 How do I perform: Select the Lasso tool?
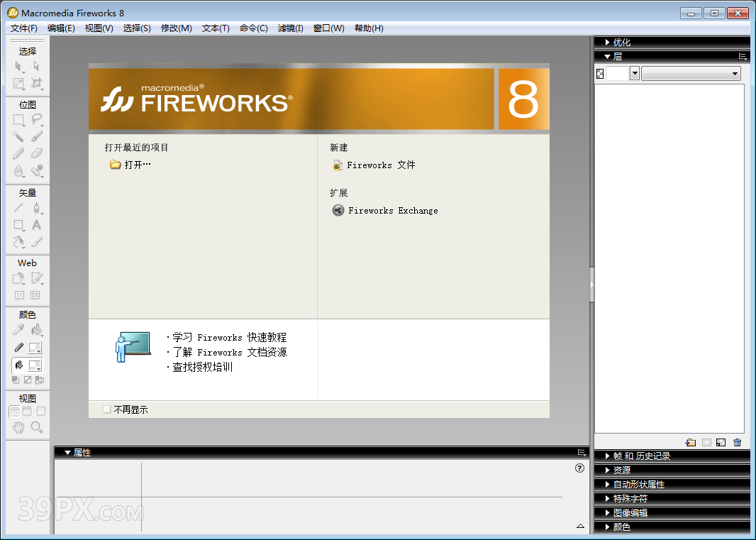tap(36, 119)
